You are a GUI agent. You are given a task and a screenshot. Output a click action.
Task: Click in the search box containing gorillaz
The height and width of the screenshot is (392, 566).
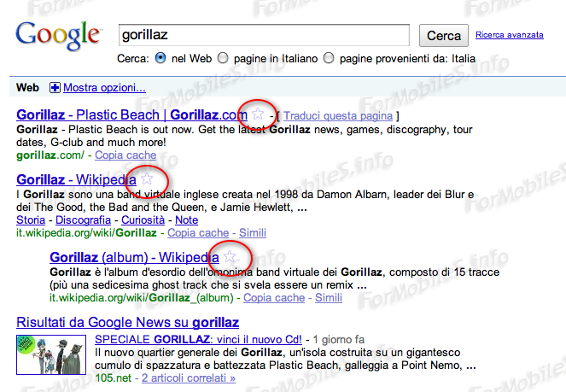265,36
